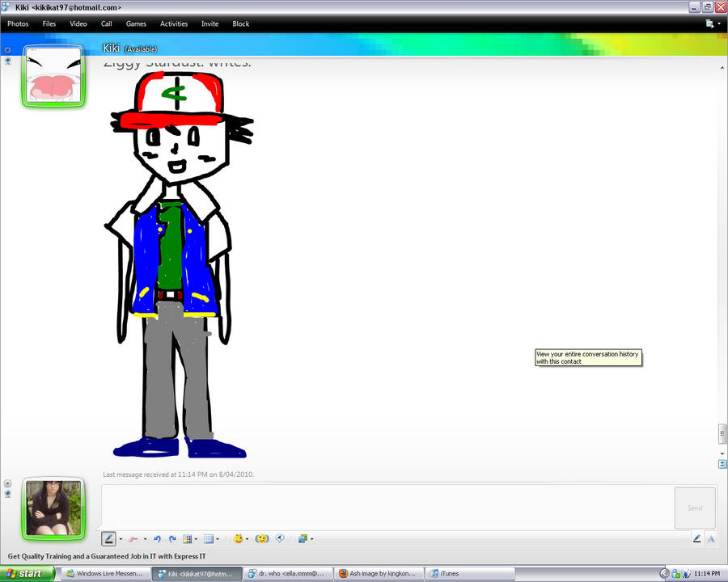The image size is (728, 582).
Task: Switch to handwriting mode
Action: (696, 538)
